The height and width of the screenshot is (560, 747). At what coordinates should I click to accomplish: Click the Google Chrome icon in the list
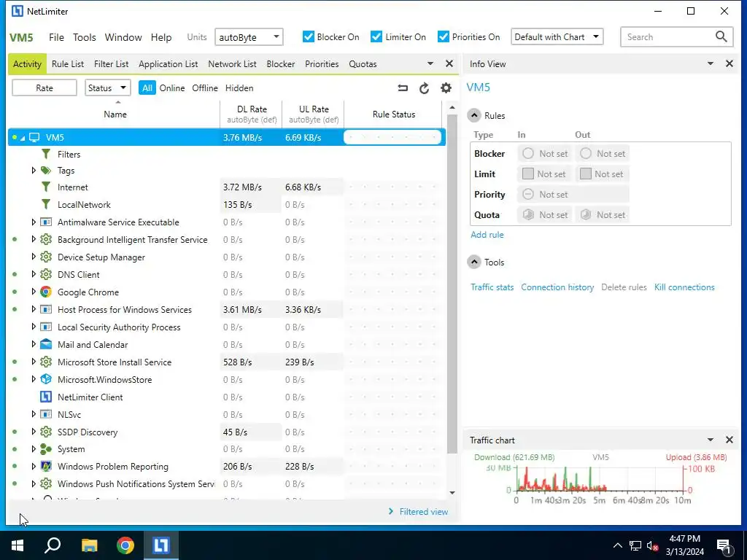click(46, 292)
